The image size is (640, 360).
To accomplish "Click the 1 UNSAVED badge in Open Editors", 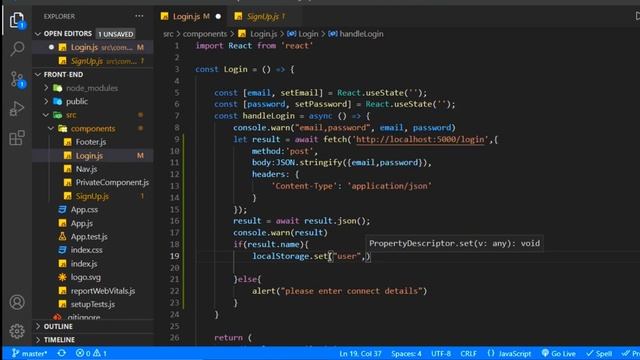I will pos(116,34).
